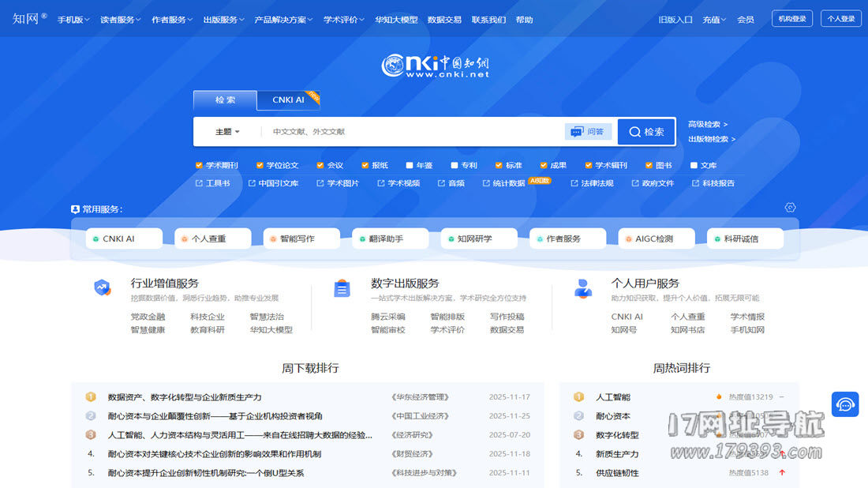Screen dimensions: 868x488
Task: Click the CNKI logo at top center
Action: click(435, 66)
